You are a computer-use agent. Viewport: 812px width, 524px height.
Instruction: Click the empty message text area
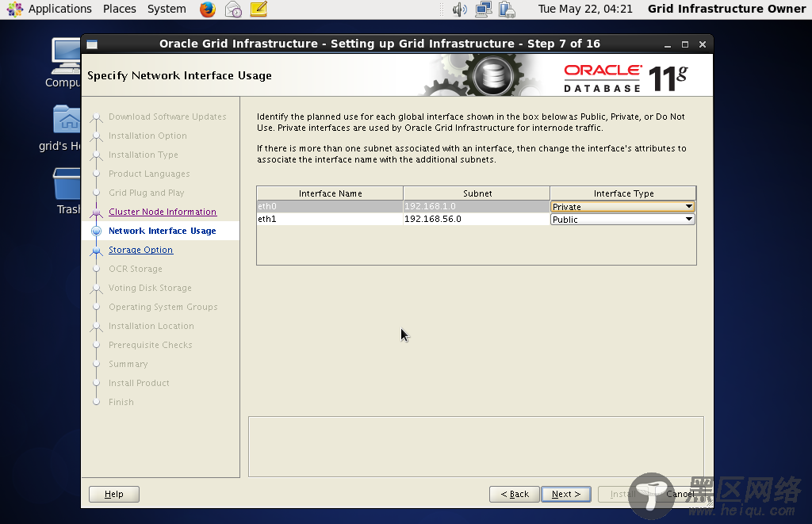476,446
